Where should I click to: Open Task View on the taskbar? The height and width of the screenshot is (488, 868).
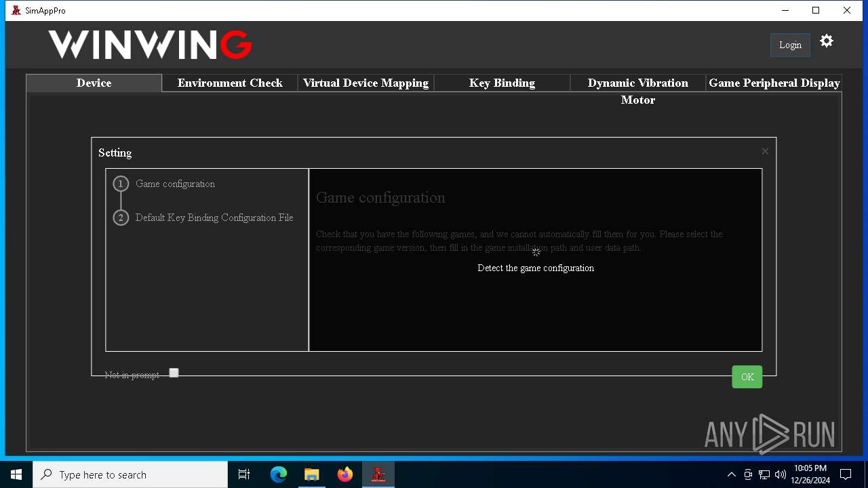pyautogui.click(x=244, y=474)
